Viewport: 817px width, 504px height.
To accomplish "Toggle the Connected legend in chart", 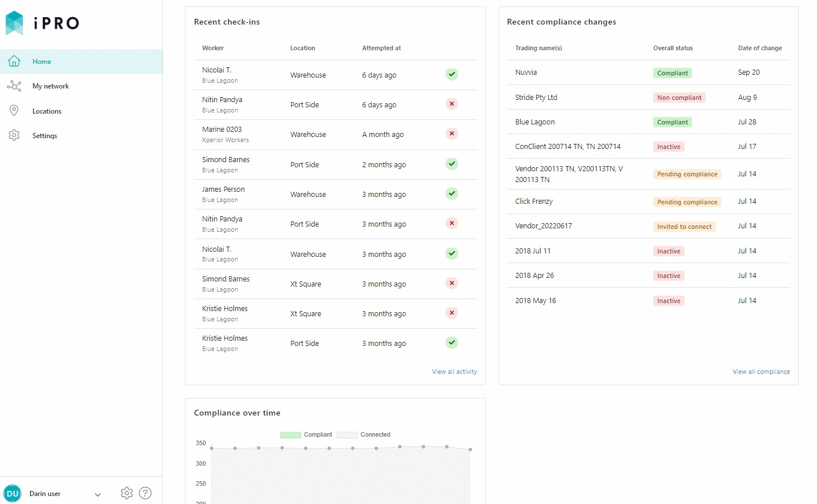I will 364,435.
